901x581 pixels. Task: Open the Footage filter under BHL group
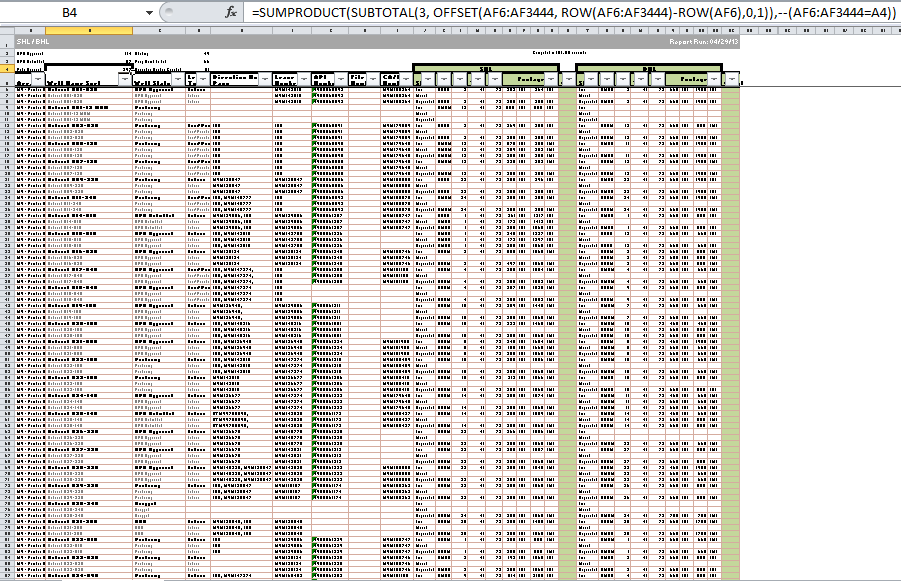pos(714,79)
